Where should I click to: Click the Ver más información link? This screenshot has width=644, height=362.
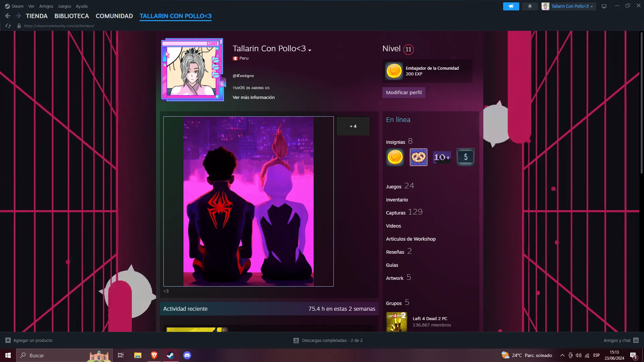254,98
